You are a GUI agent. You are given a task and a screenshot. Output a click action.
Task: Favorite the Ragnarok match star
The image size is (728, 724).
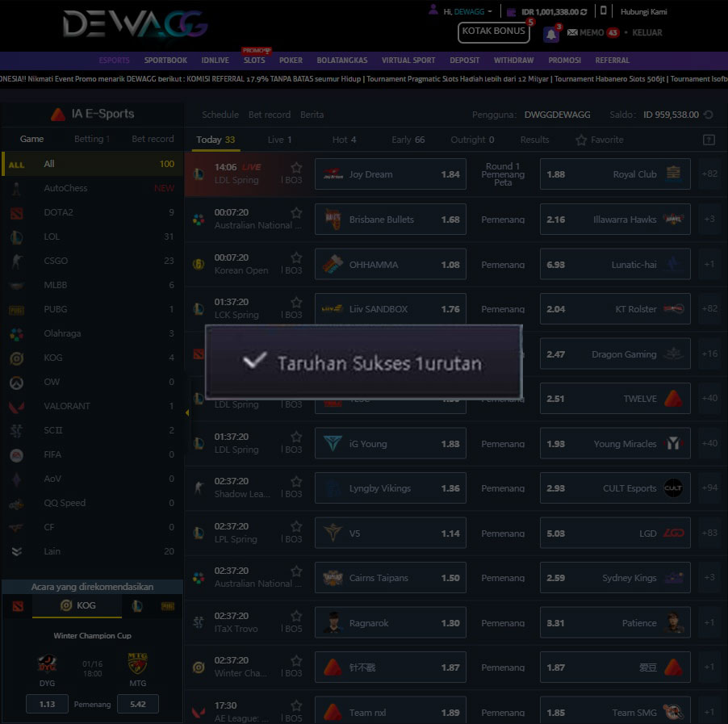point(296,616)
